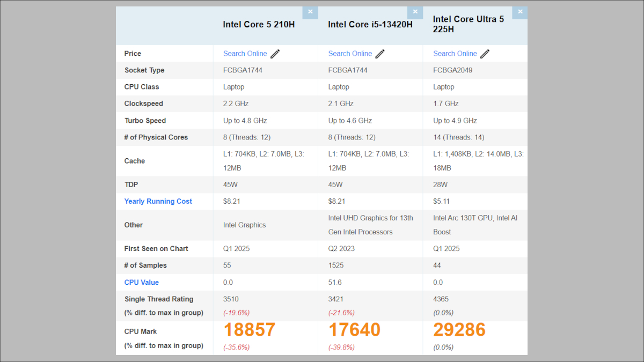Click the Intel Core Ultra 5 225H heading
This screenshot has width=644, height=362.
468,24
